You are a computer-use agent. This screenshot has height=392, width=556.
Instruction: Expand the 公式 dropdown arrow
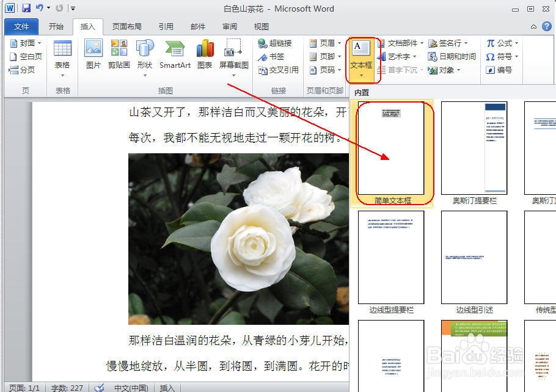click(516, 43)
